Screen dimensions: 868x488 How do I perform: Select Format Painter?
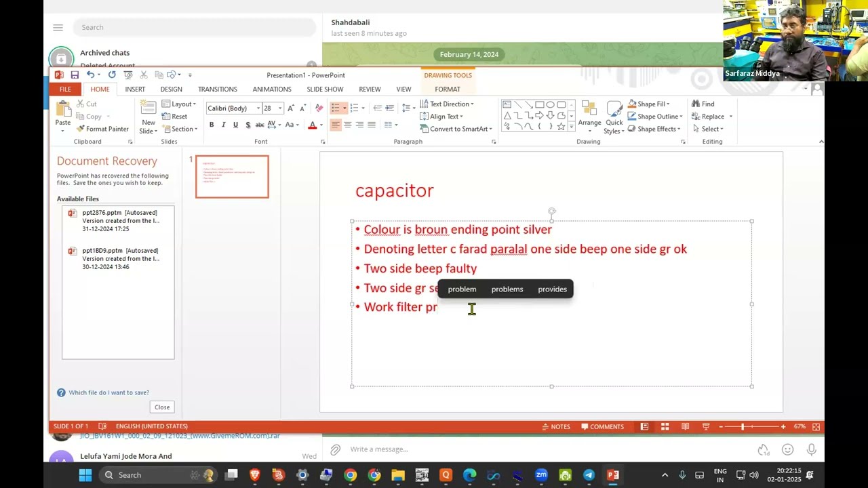coord(102,129)
